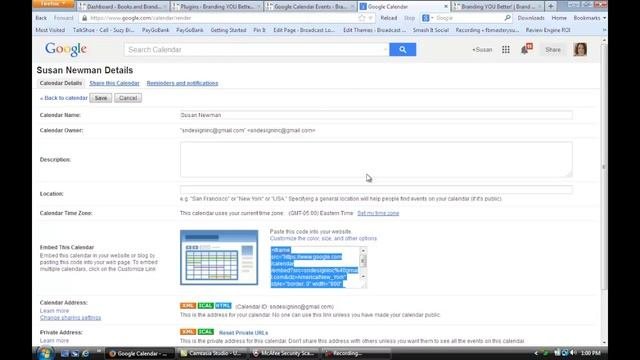Click the browser Back button
The width and height of the screenshot is (640, 360).
(x=41, y=18)
